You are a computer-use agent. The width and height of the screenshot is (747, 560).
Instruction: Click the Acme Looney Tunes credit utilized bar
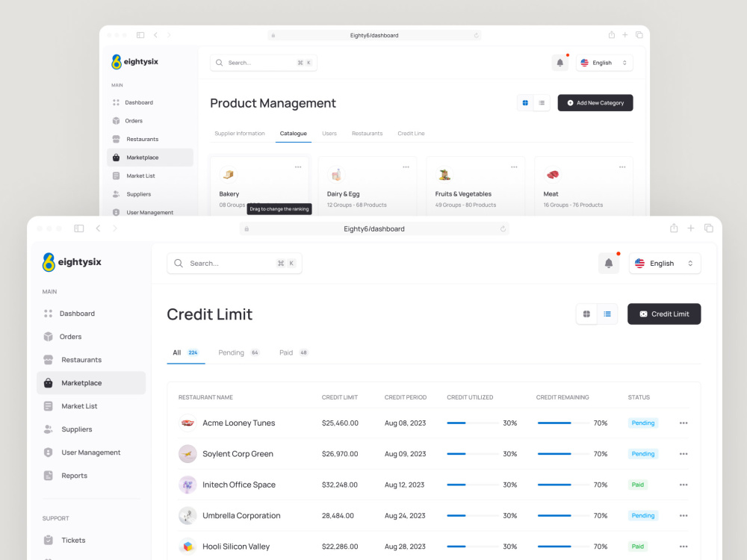tap(473, 423)
